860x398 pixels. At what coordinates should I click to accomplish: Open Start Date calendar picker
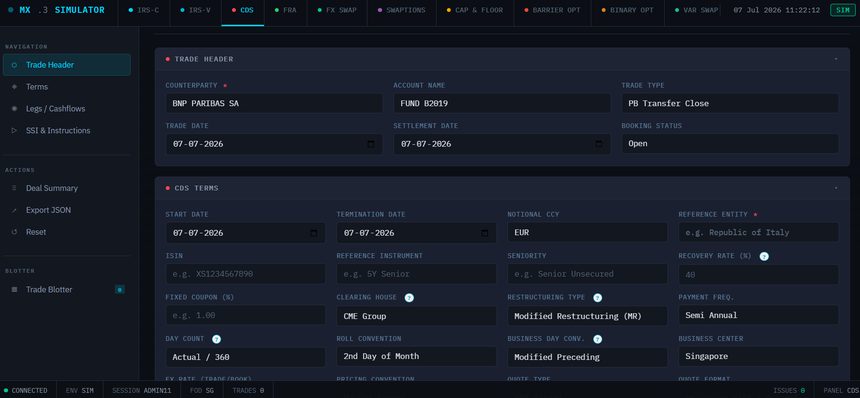click(314, 233)
